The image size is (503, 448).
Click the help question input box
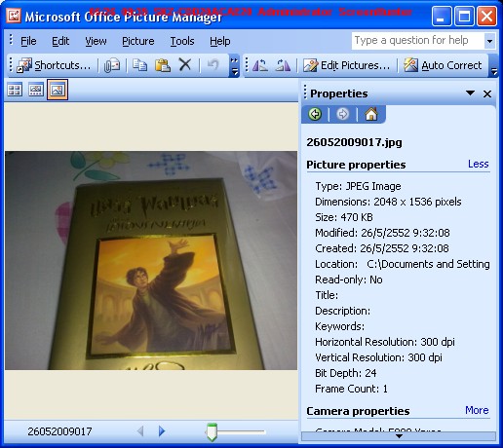(x=418, y=41)
